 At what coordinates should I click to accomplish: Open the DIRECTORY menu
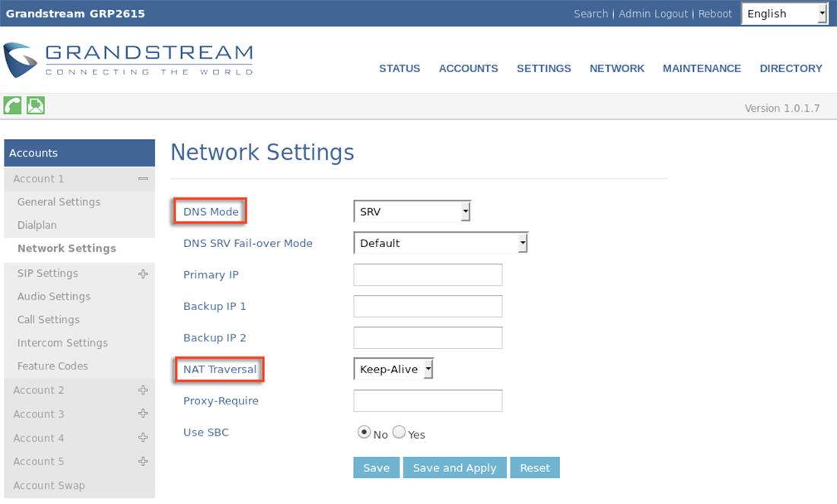tap(791, 69)
